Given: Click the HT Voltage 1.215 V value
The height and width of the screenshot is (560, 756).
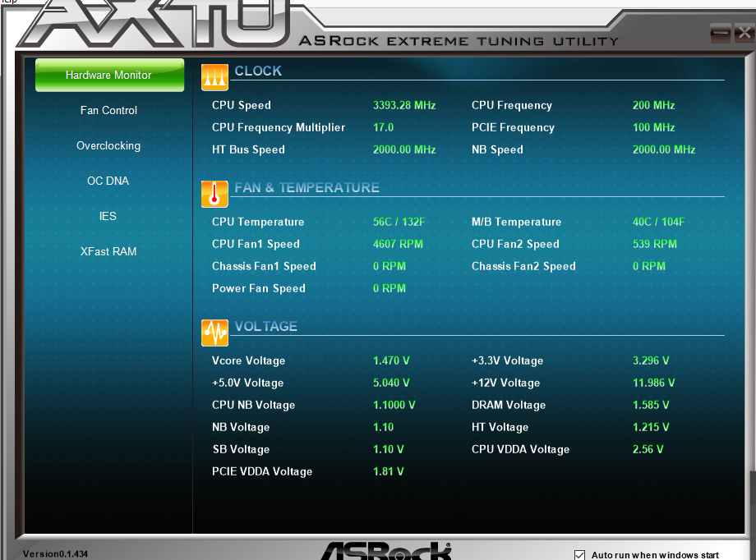Looking at the screenshot, I should [x=651, y=427].
